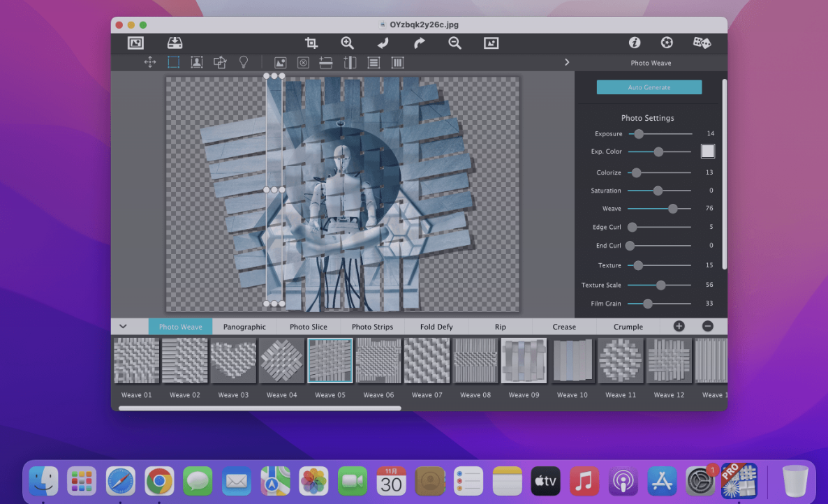Click the Exp. Color slider handle
828x504 pixels.
[658, 152]
